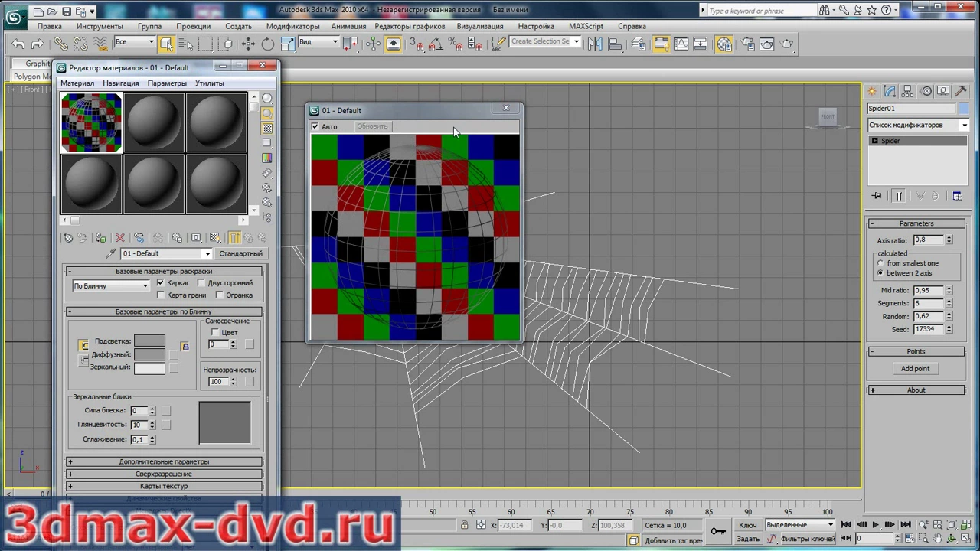Open the Render Setup teapot icon

point(746,44)
